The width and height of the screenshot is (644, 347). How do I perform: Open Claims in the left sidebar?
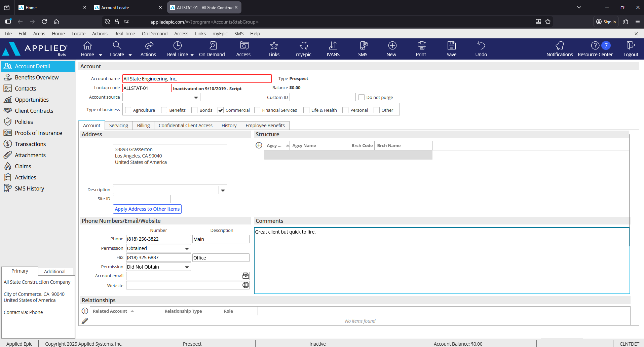(23, 166)
